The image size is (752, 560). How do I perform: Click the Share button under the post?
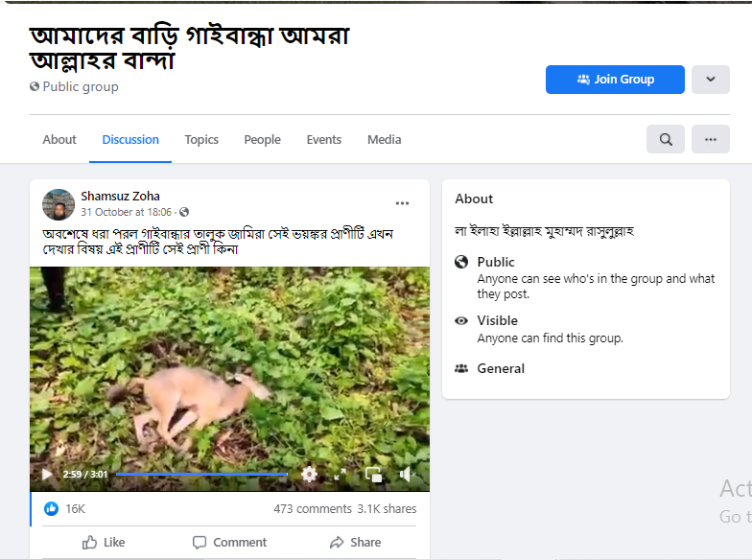(355, 543)
